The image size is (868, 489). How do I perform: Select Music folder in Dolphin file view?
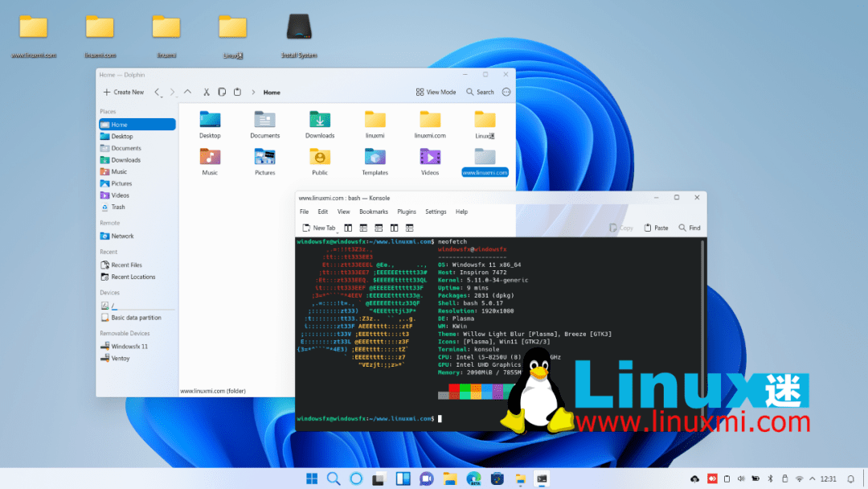[x=210, y=162]
